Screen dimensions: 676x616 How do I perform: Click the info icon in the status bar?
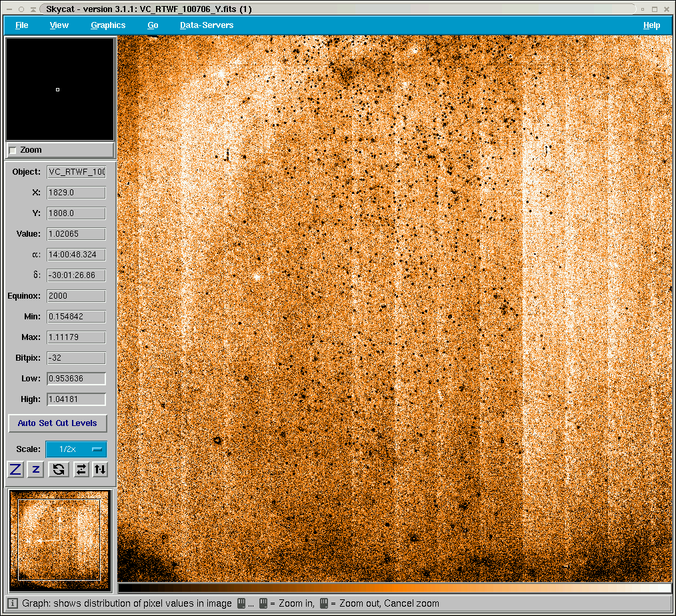click(x=13, y=603)
